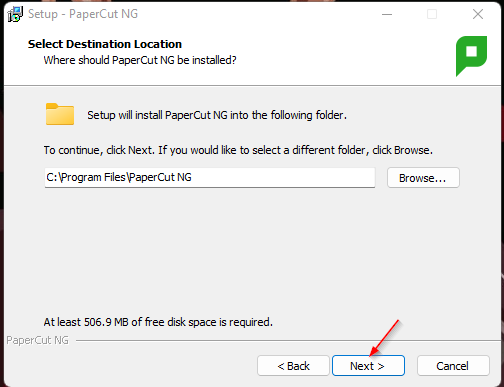Image resolution: width=504 pixels, height=387 pixels.
Task: Click the red arrow annotation
Action: (384, 338)
